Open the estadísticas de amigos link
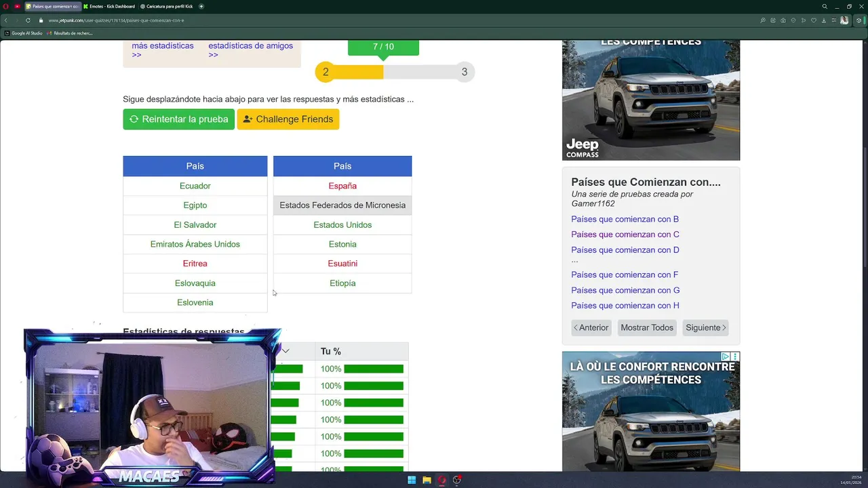This screenshot has height=488, width=868. 250,50
